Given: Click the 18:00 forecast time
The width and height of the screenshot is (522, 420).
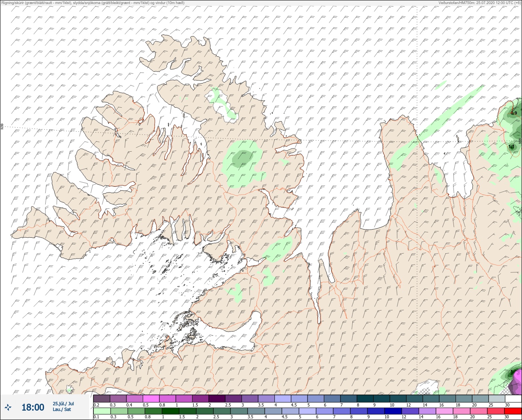Looking at the screenshot, I should click(33, 407).
